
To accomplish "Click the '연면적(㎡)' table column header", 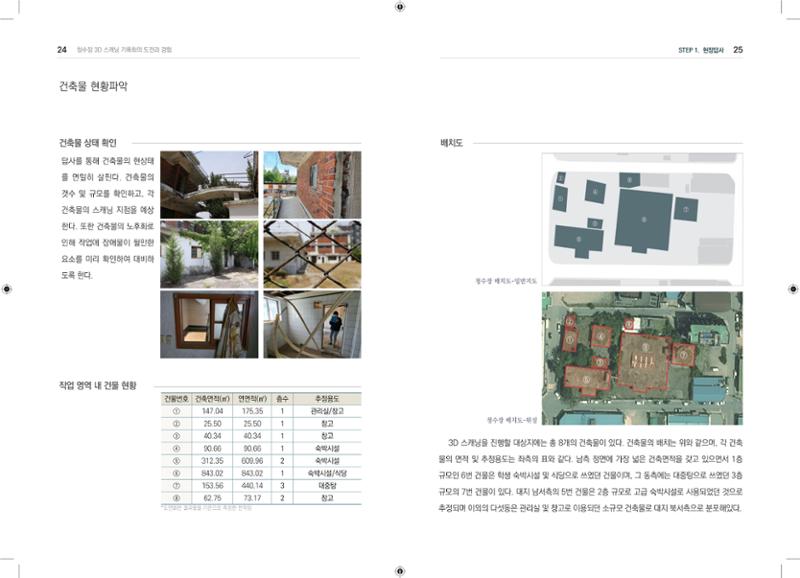I will pos(253,398).
